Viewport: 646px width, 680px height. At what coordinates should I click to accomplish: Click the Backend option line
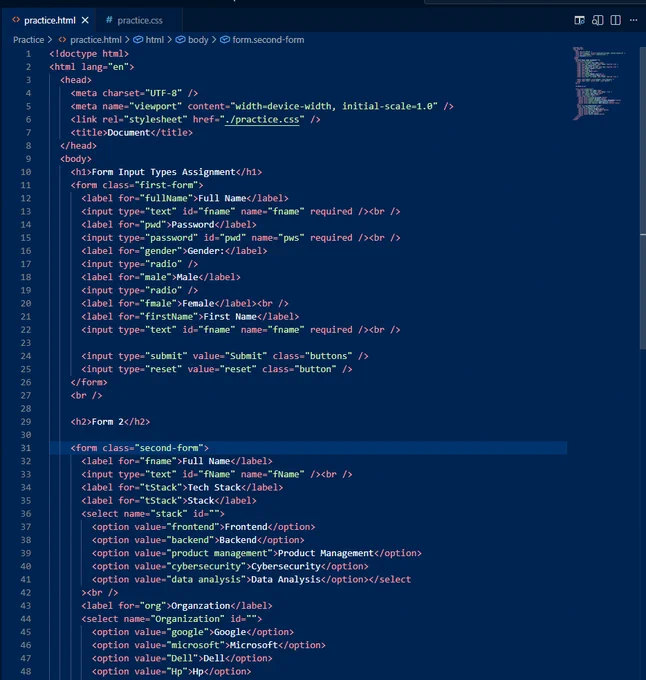point(198,540)
